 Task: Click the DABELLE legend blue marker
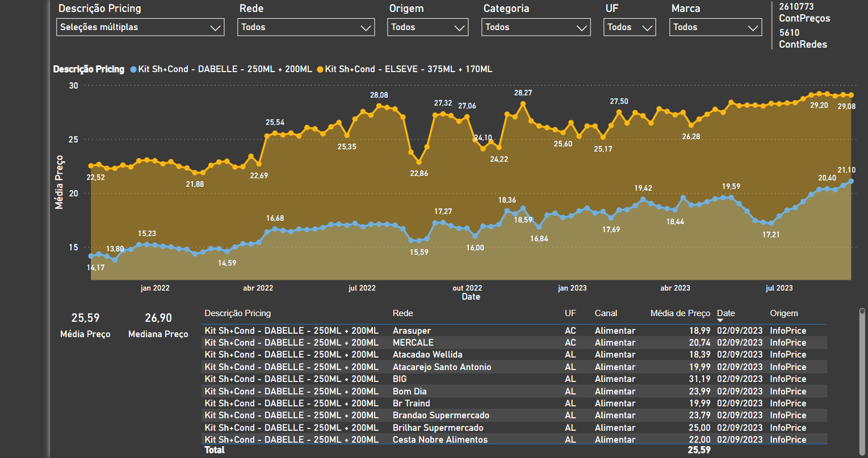133,69
